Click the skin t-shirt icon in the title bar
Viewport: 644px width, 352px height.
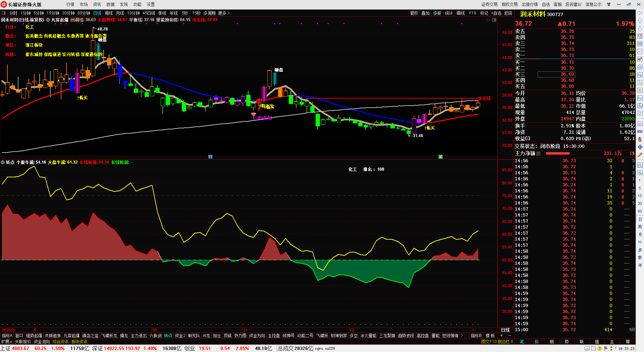point(609,4)
